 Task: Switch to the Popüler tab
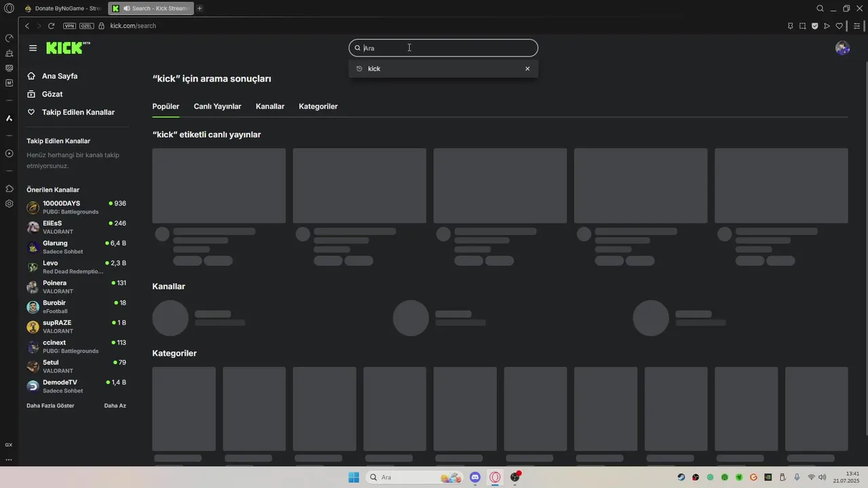(x=165, y=106)
